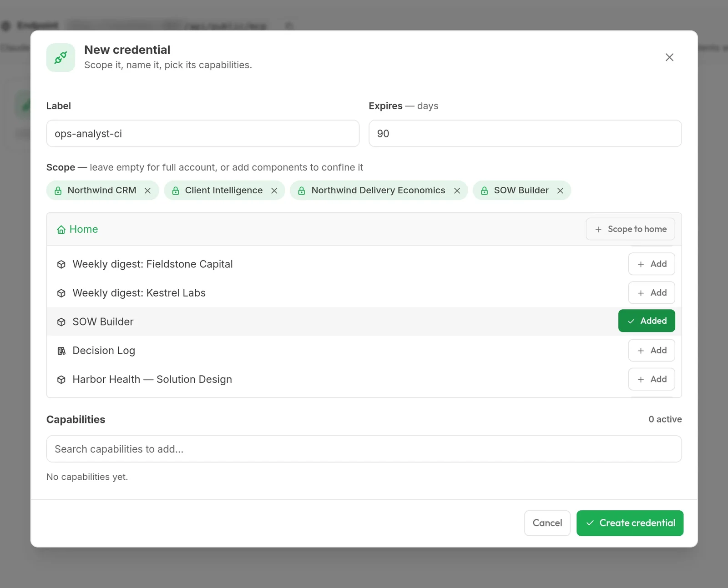Image resolution: width=728 pixels, height=588 pixels.
Task: Click the lock icon on SOW Builder chip
Action: (485, 191)
